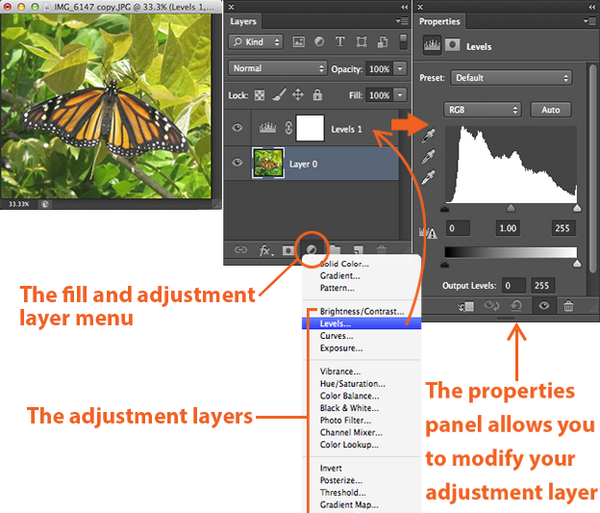
Task: Select the Levels 1 white layer mask
Action: tap(310, 128)
